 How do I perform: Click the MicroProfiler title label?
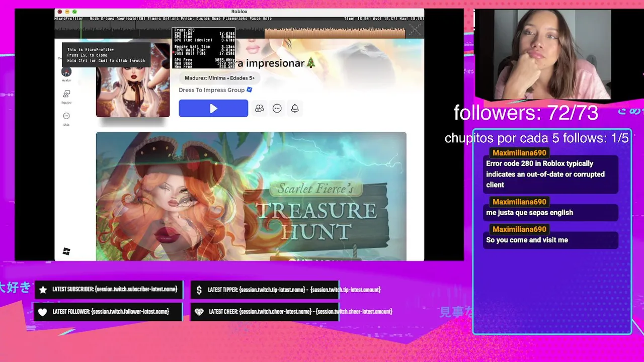pyautogui.click(x=69, y=19)
